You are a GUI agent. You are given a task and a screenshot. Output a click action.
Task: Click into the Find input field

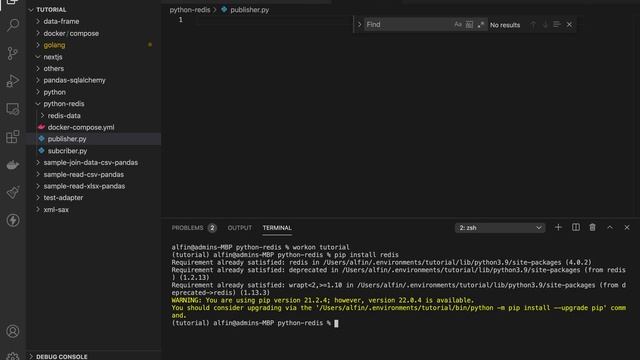(x=408, y=24)
